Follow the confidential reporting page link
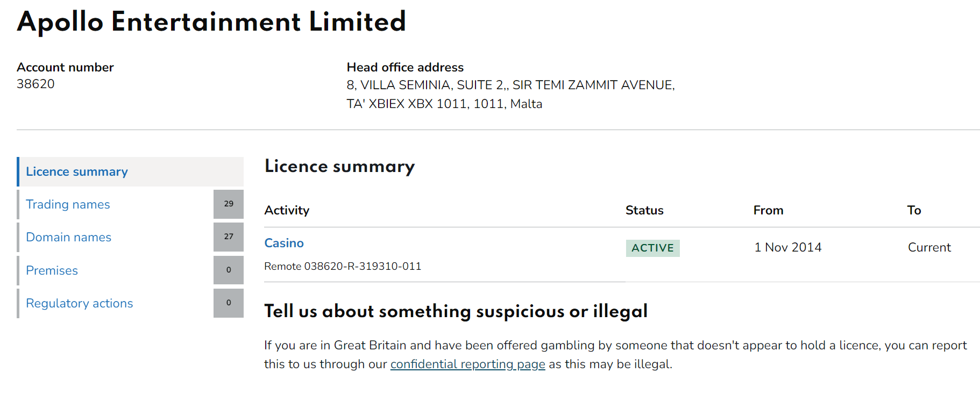Screen dimensions: 980x394 467,364
